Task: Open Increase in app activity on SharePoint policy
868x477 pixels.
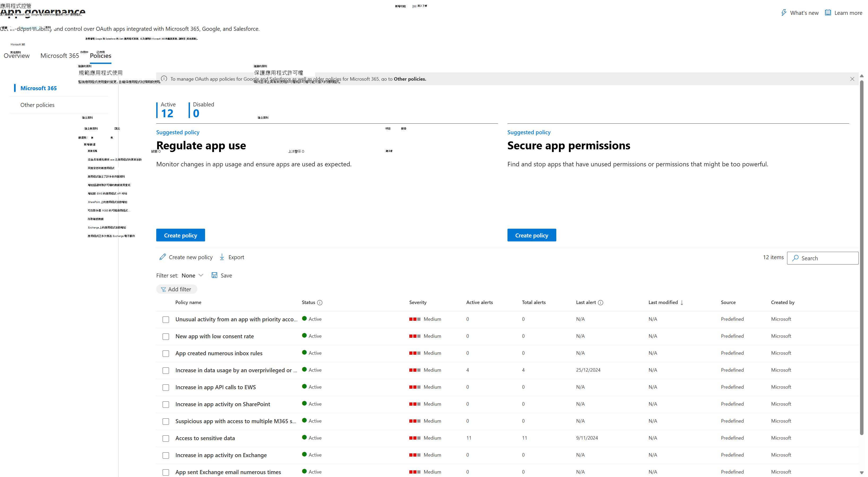Action: tap(223, 404)
